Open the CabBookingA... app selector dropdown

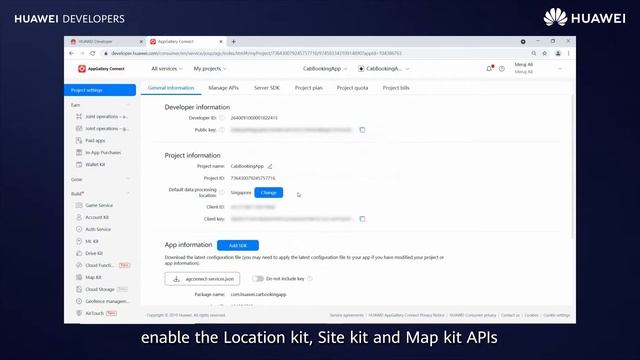384,69
